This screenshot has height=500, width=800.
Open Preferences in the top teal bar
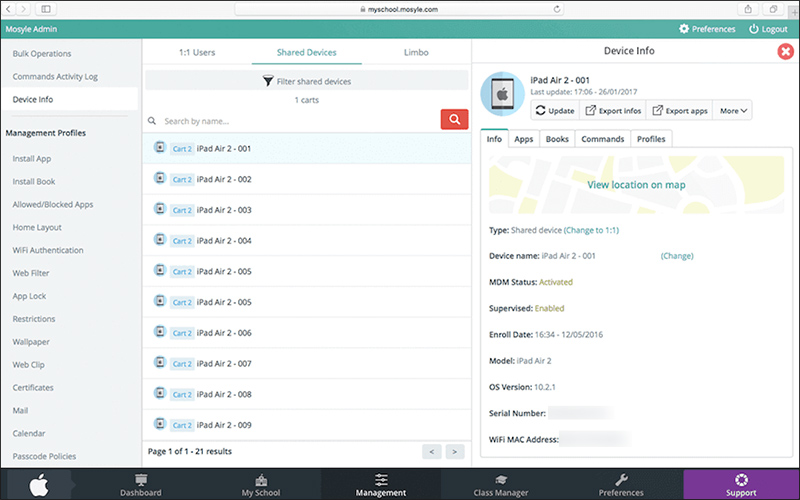pos(707,29)
